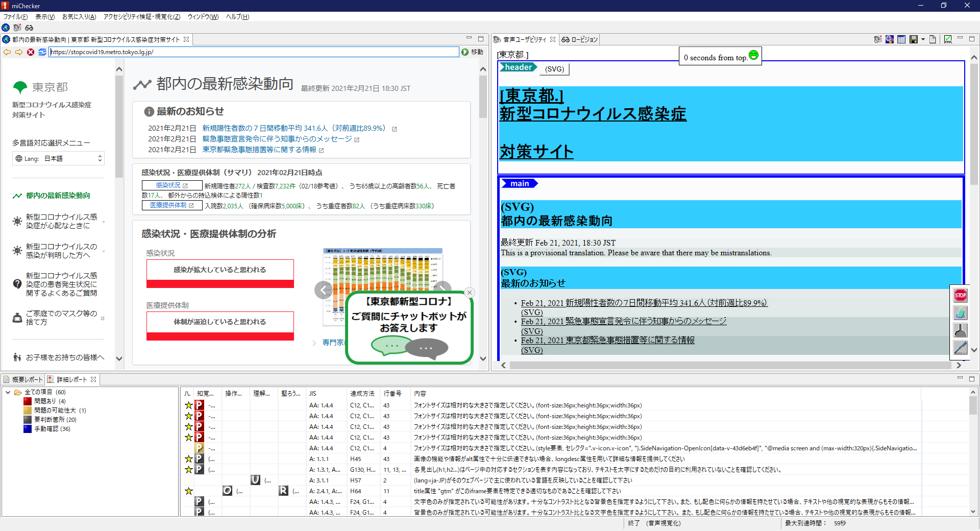Refresh the page with the blue arrows icon
Screen dimensions: 980x531
42,52
